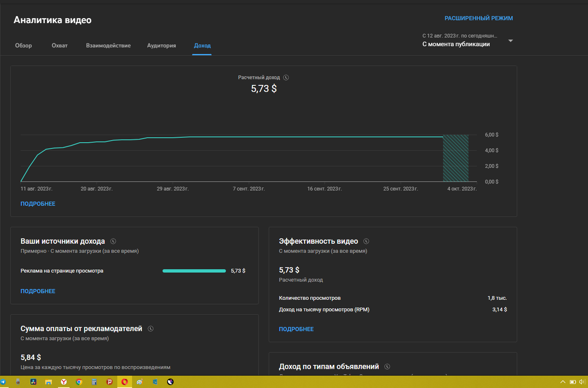Viewport: 588px width, 388px height.
Task: Click the volume speaker icon in tray
Action: (x=582, y=382)
